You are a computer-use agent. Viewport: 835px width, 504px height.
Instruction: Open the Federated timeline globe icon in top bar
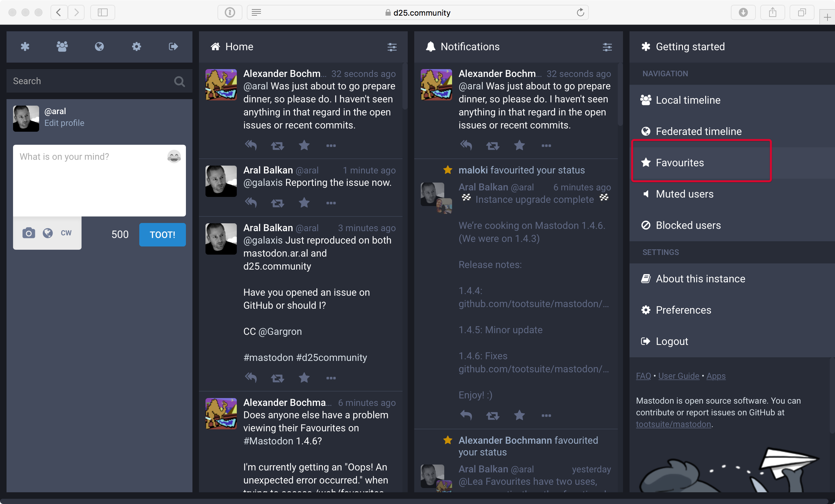99,46
